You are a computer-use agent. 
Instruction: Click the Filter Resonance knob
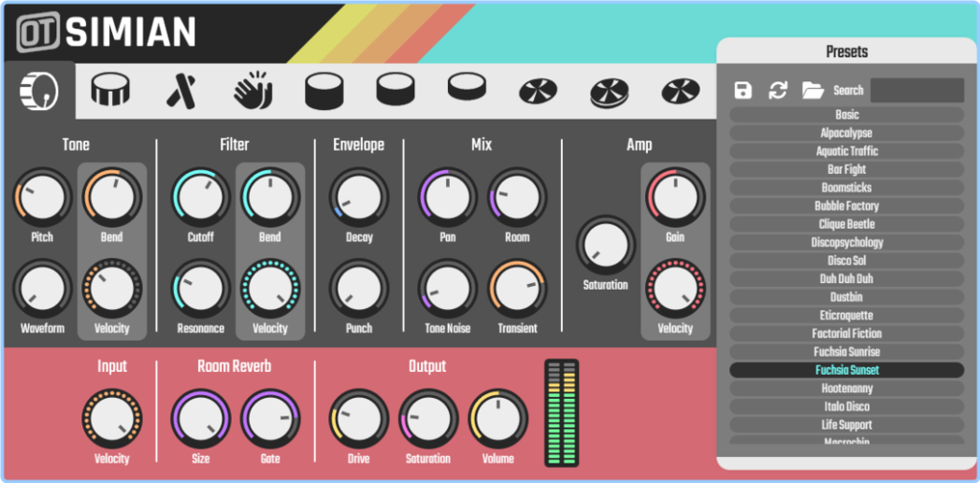201,289
